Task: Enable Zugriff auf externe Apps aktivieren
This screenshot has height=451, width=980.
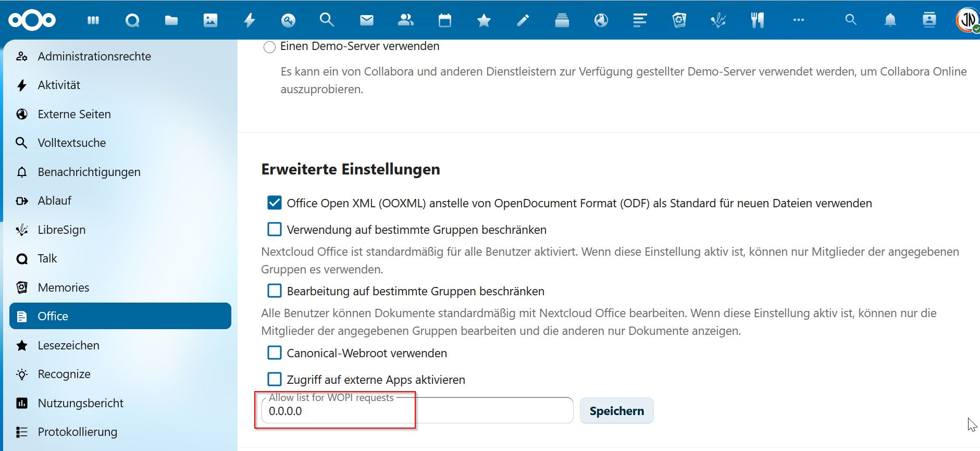Action: tap(275, 380)
